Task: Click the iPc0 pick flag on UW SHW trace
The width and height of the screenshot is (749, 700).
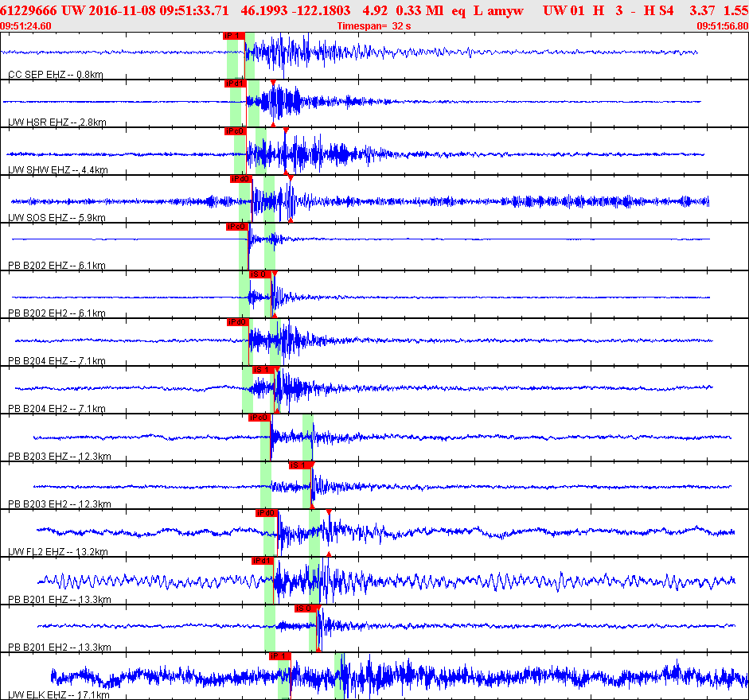Action: pos(236,131)
